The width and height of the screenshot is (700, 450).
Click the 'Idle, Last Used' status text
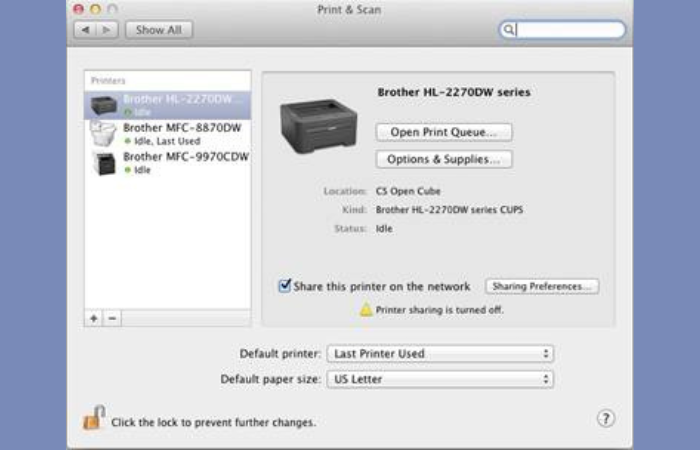point(167,141)
